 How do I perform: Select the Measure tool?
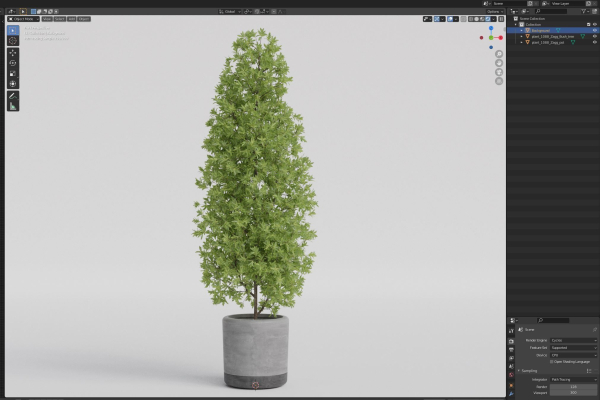tap(13, 106)
